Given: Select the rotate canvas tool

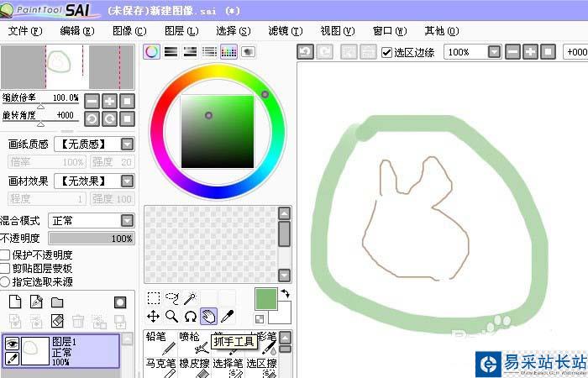Looking at the screenshot, I should pos(190,317).
